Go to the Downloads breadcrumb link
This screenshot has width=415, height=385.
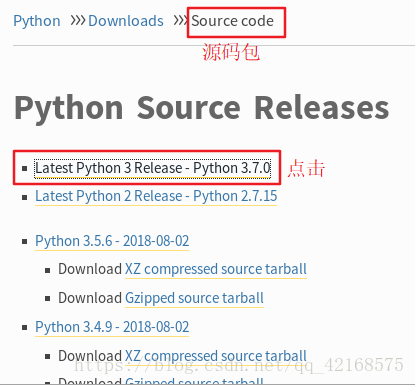click(x=126, y=21)
